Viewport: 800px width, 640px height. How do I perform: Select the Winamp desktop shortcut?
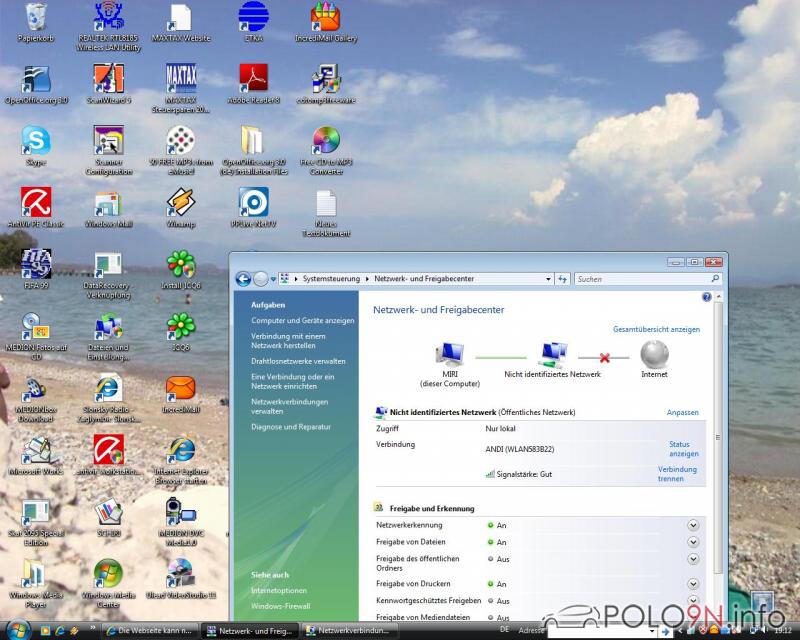click(180, 202)
